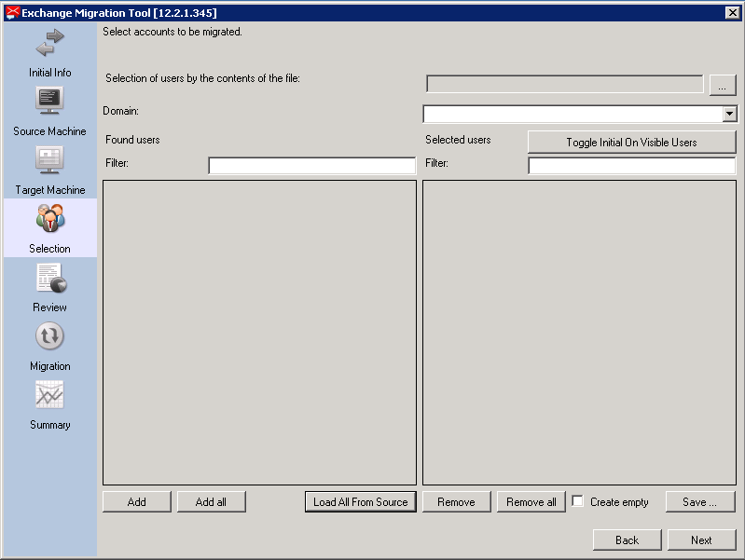Open the Summary chart icon
The image size is (745, 560).
(50, 395)
